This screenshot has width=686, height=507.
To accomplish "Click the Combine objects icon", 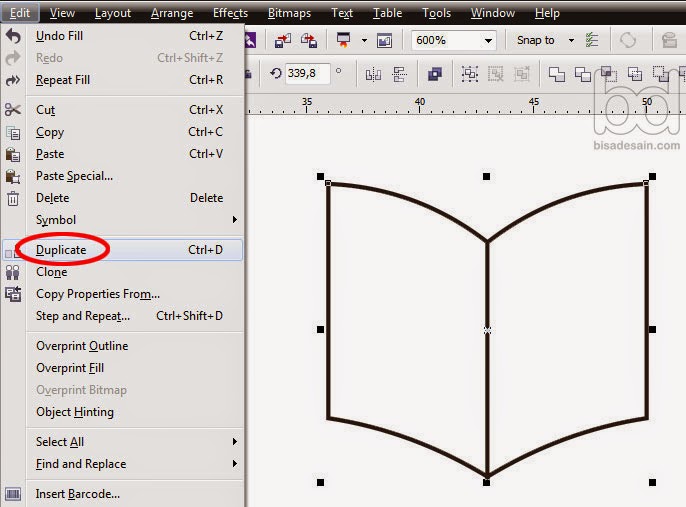I will pos(434,74).
